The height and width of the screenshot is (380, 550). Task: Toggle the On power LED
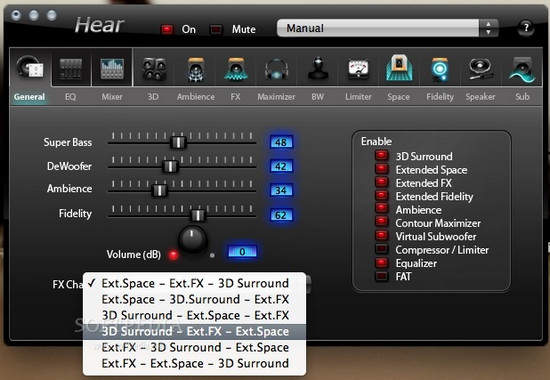[x=167, y=29]
